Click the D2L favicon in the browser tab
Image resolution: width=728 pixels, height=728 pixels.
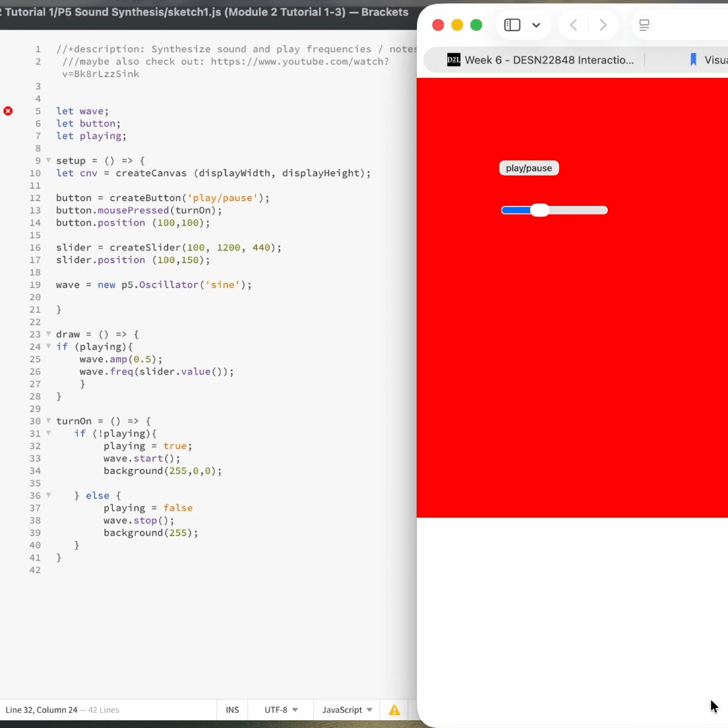[453, 60]
